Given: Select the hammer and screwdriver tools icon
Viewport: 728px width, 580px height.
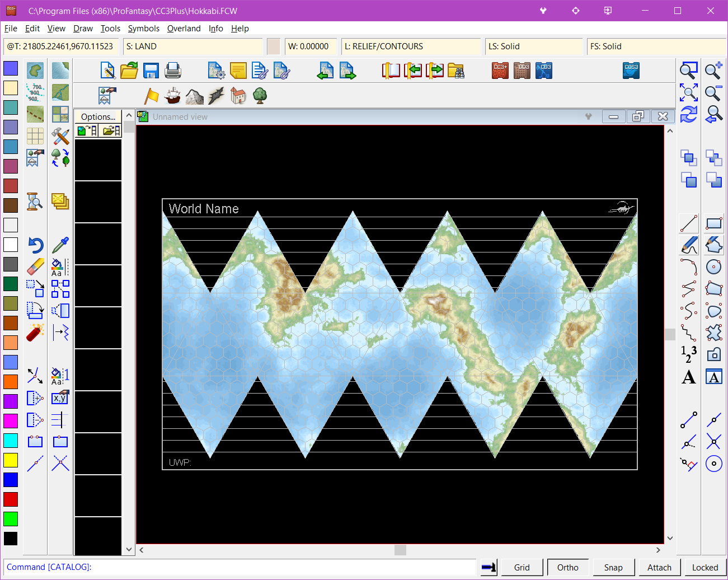Looking at the screenshot, I should pyautogui.click(x=60, y=136).
